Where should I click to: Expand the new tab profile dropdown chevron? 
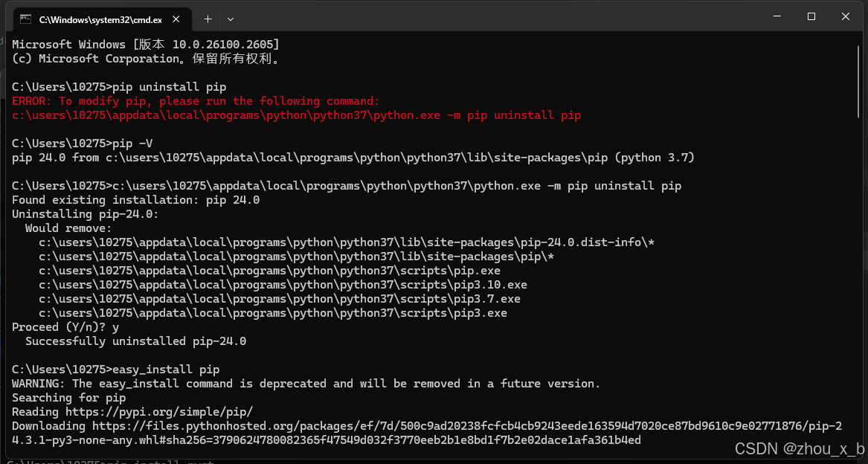(231, 19)
